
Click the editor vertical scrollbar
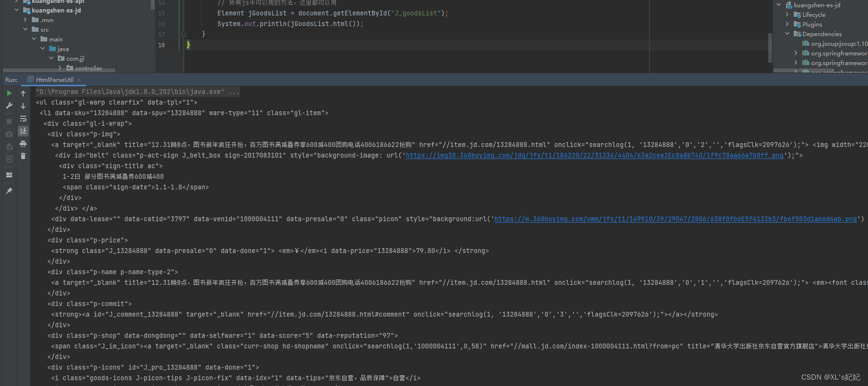click(x=770, y=47)
